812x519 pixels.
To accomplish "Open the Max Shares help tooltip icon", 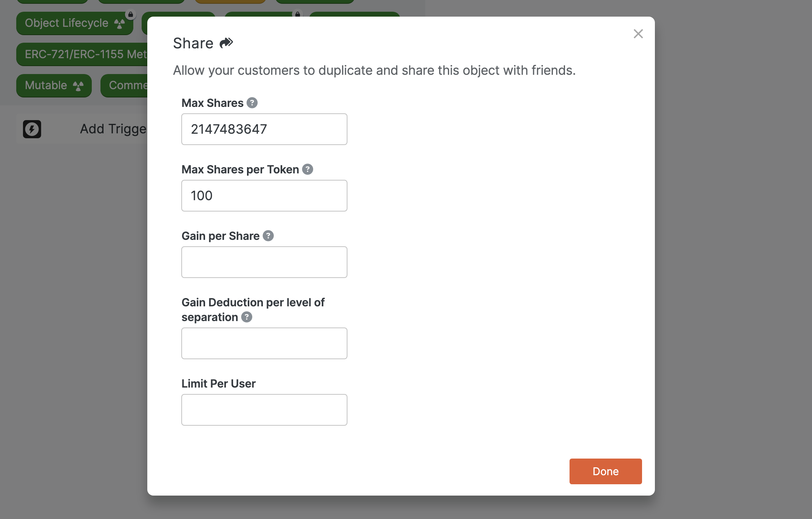I will coord(252,103).
